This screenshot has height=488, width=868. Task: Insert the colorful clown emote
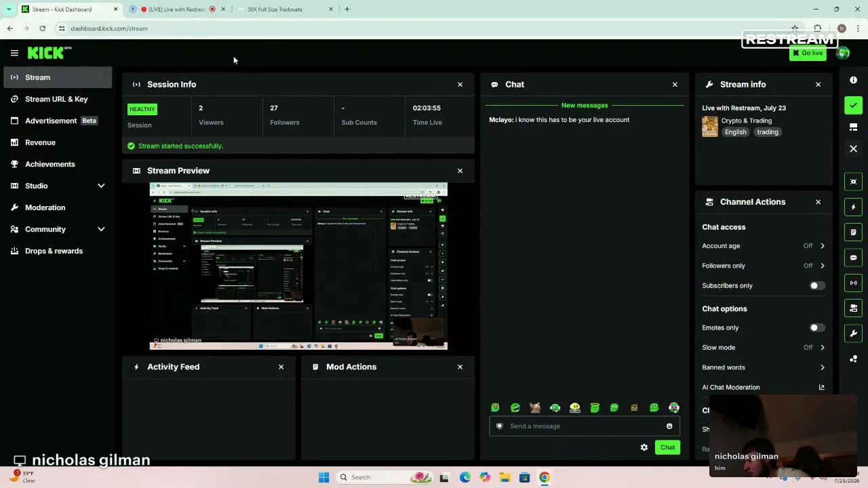(x=674, y=408)
